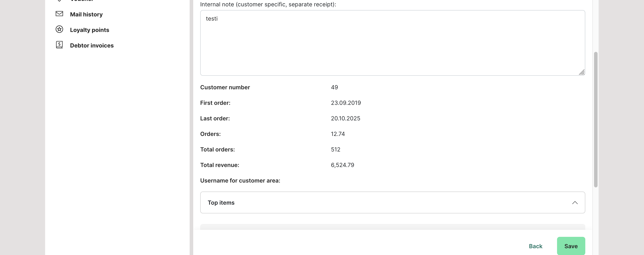
Task: Click the internal note resize handle
Action: pos(582,72)
